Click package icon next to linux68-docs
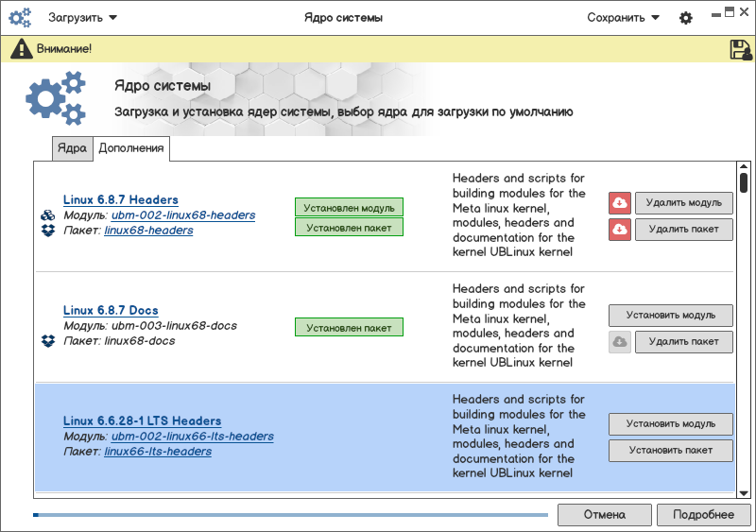Viewport: 756px width, 532px height. [x=48, y=341]
